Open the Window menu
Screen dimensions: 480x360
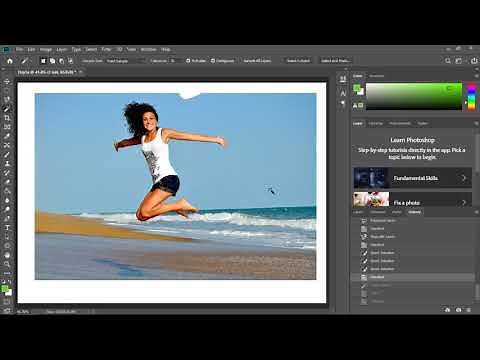(148, 49)
